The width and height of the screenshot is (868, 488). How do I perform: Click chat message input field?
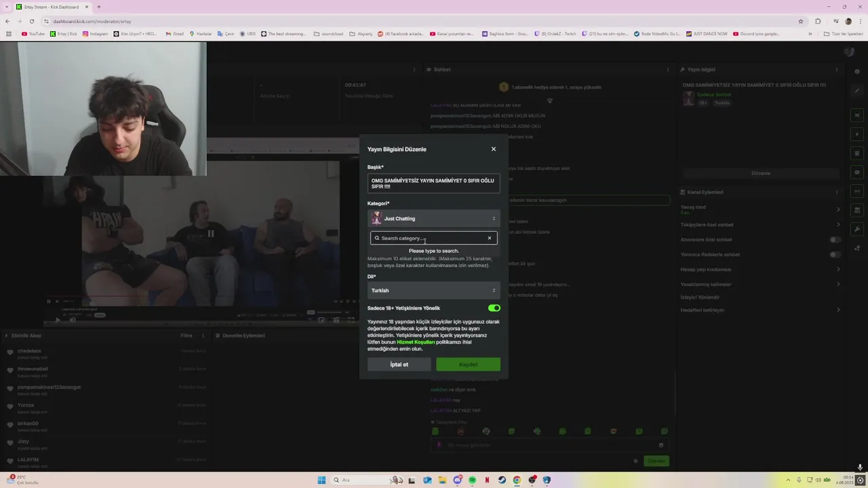click(x=550, y=445)
